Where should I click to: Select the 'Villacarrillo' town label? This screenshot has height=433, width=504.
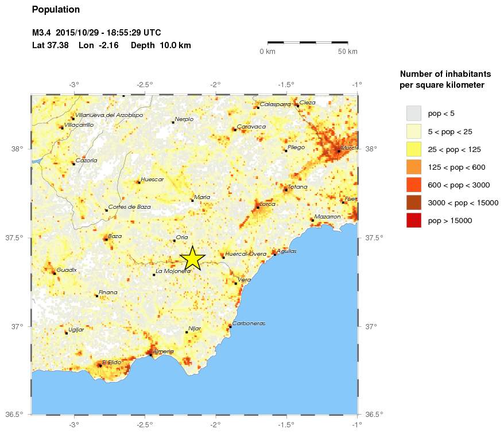tap(79, 125)
